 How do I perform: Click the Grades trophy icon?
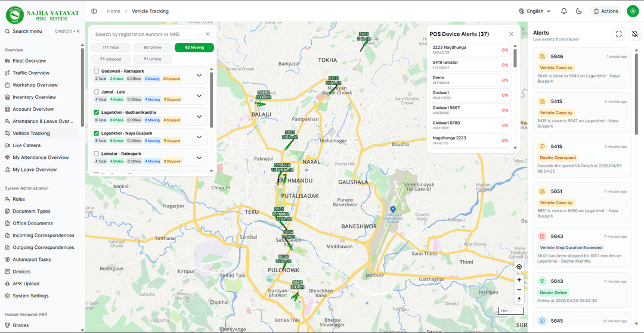click(7, 325)
